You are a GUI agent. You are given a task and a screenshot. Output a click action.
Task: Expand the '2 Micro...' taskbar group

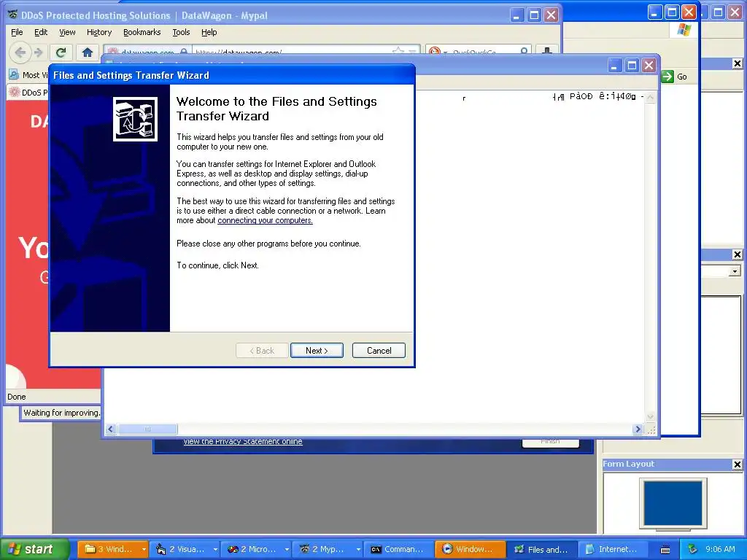coord(287,550)
